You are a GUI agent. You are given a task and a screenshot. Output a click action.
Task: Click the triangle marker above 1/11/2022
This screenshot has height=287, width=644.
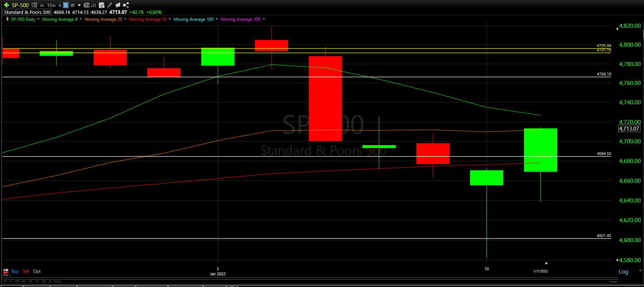[x=546, y=263]
